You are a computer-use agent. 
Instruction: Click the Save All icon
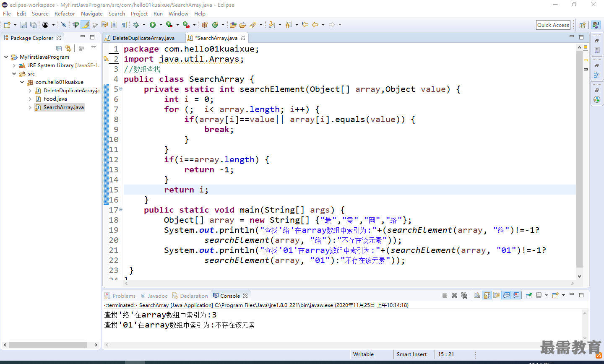[x=33, y=25]
